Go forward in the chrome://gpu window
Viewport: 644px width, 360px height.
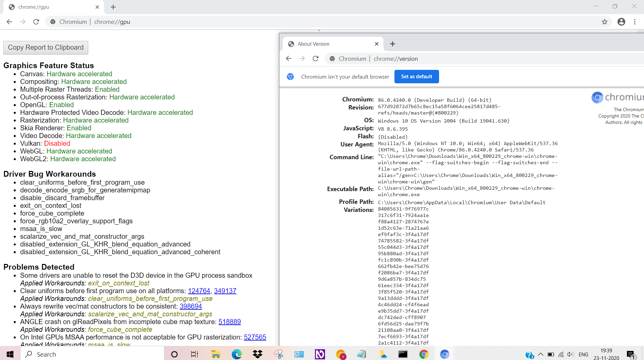(22, 22)
